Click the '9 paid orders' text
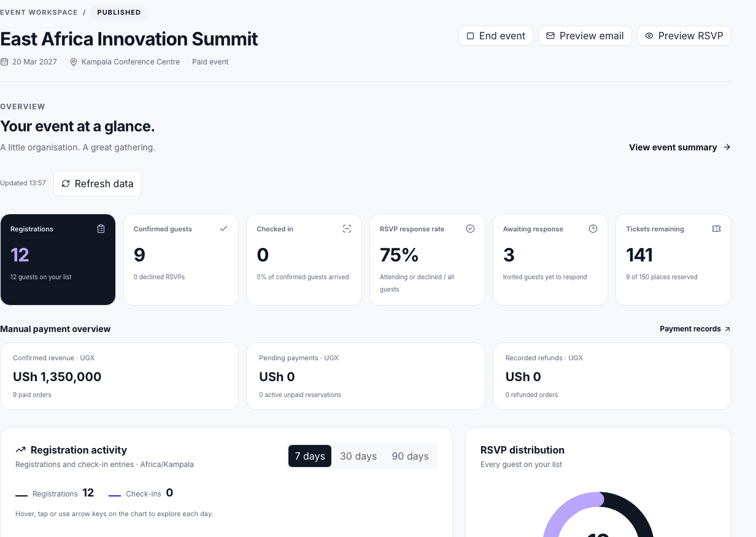756x537 pixels. [x=32, y=395]
